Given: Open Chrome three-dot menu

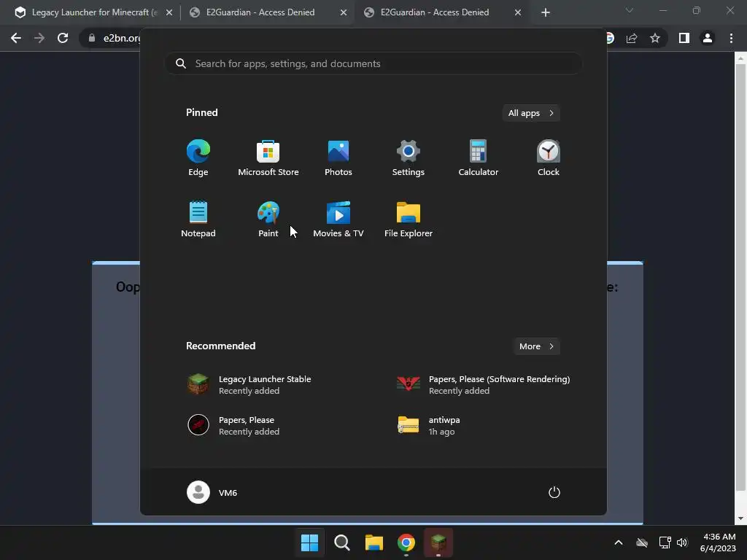Looking at the screenshot, I should click(731, 38).
